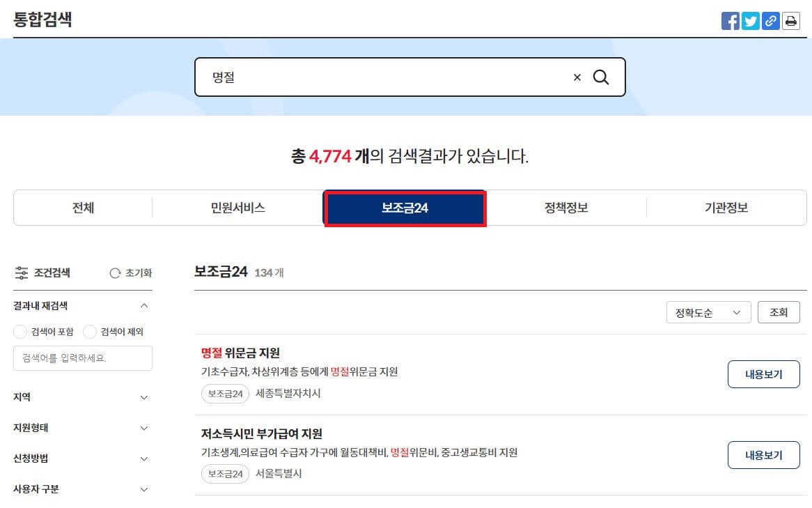Open the print icon
The width and height of the screenshot is (812, 508).
point(790,20)
